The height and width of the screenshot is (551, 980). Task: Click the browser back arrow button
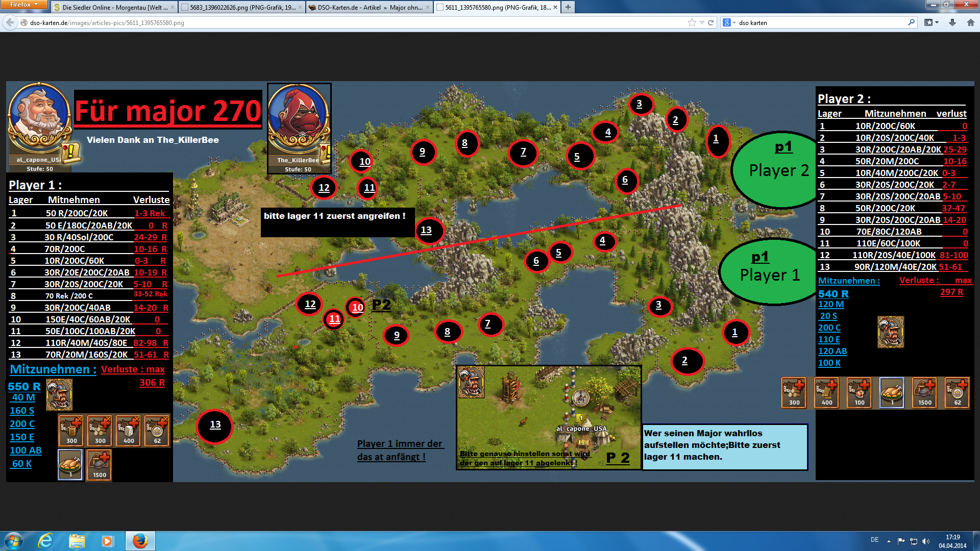10,22
